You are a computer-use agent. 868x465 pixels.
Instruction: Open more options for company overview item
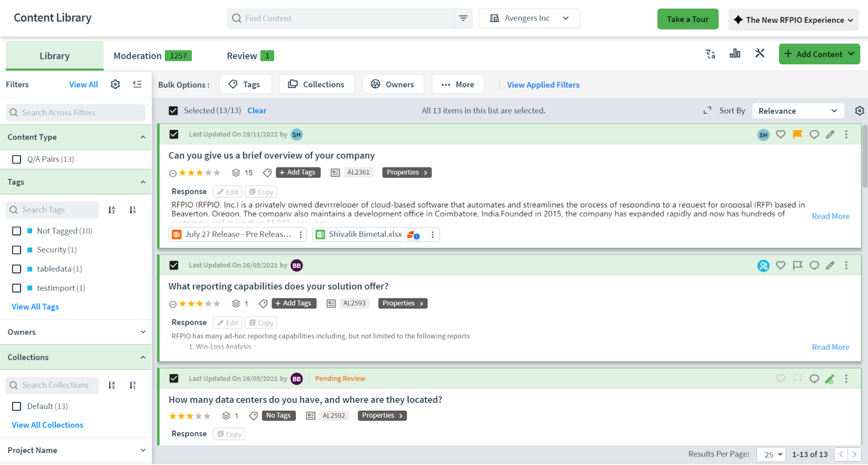846,134
